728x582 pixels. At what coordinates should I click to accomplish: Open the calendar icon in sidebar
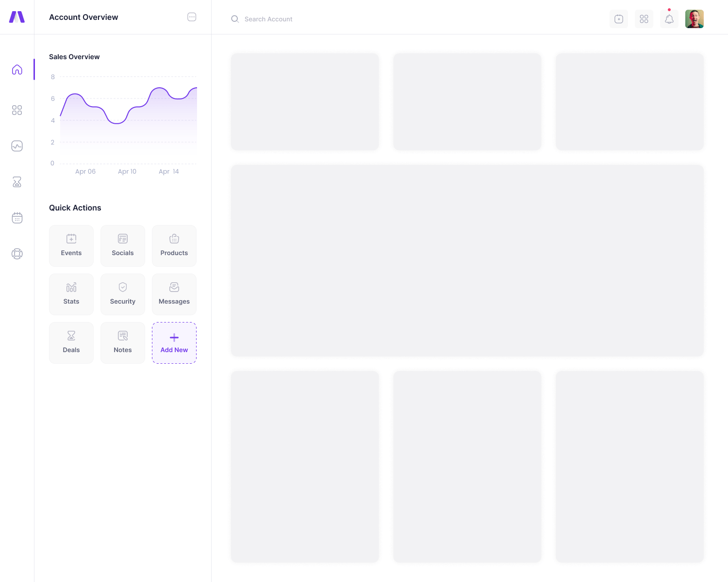click(x=17, y=218)
